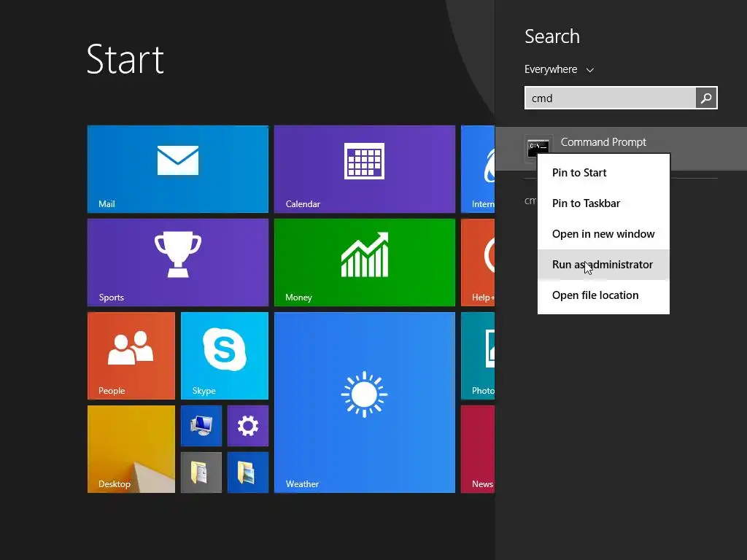
Task: Select Pin to Taskbar
Action: (x=603, y=203)
